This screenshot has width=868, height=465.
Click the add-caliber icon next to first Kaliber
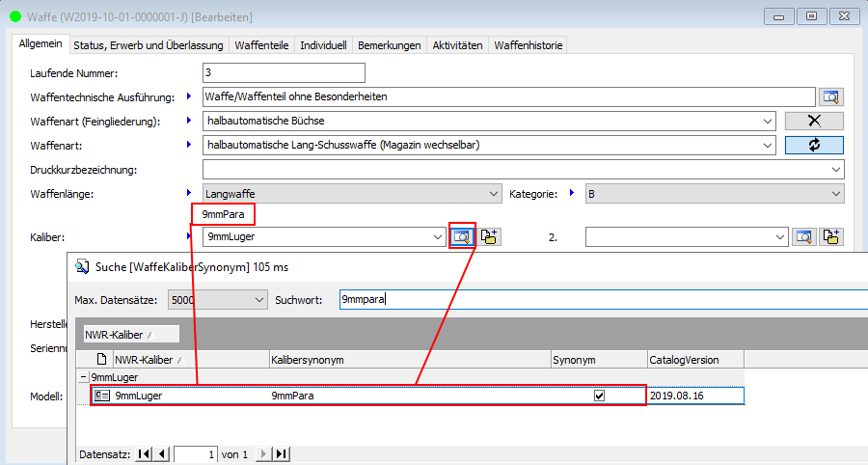coord(490,236)
